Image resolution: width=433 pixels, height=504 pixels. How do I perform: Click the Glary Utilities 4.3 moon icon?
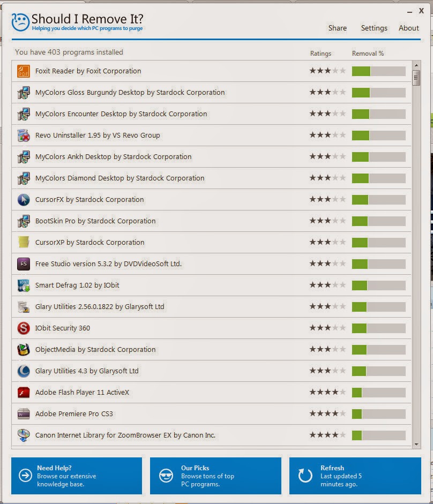pos(24,371)
